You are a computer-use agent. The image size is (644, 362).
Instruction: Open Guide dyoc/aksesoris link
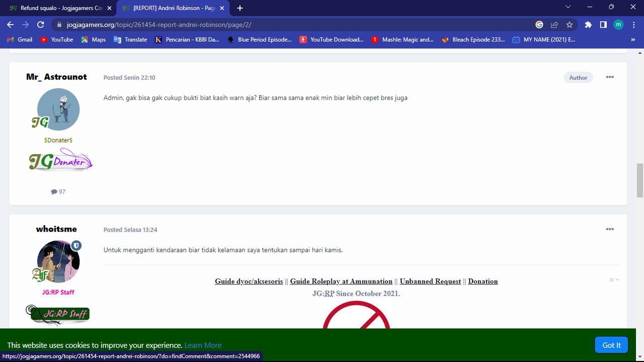[249, 281]
